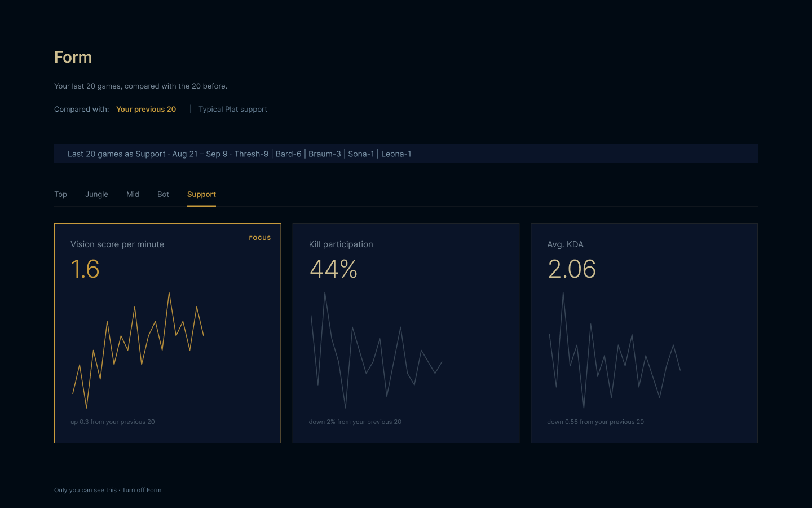Switch to the Jungle tab
The width and height of the screenshot is (812, 508).
click(x=96, y=194)
